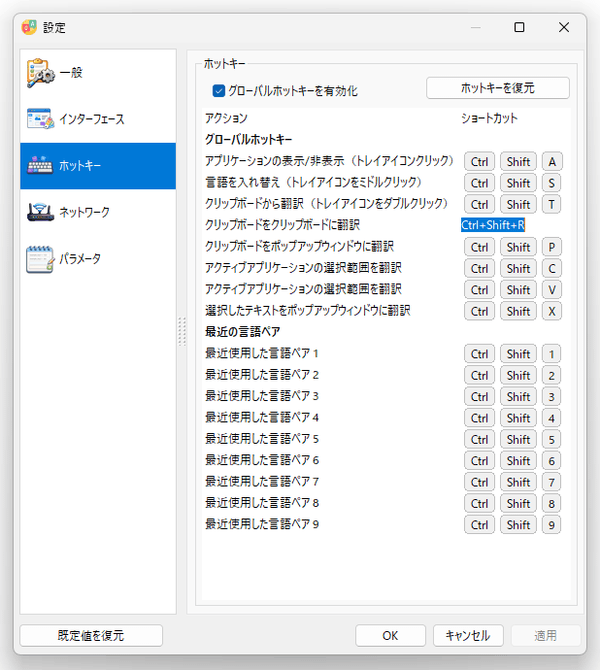Select row 最近使用した言語ペア 4
The height and width of the screenshot is (670, 600).
(386, 418)
